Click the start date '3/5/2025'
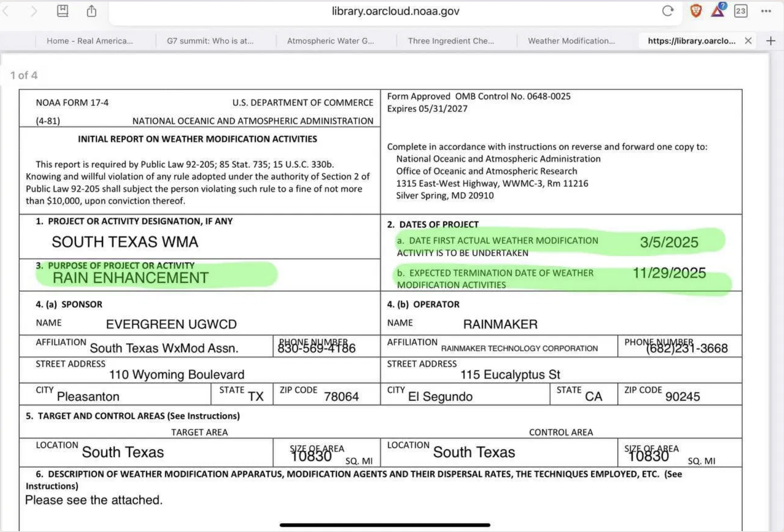Screen dimensions: 784x532 (x=669, y=242)
